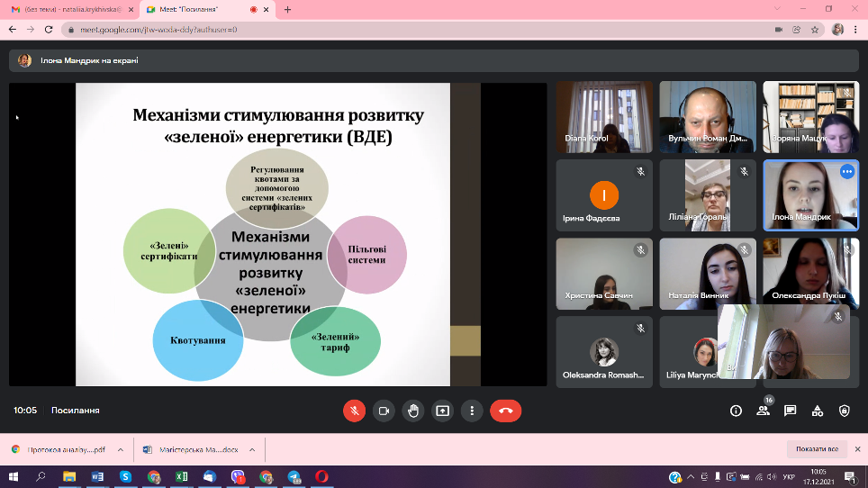The image size is (868, 488).
Task: Open options on Ілона Мандрик tile
Action: click(x=846, y=171)
